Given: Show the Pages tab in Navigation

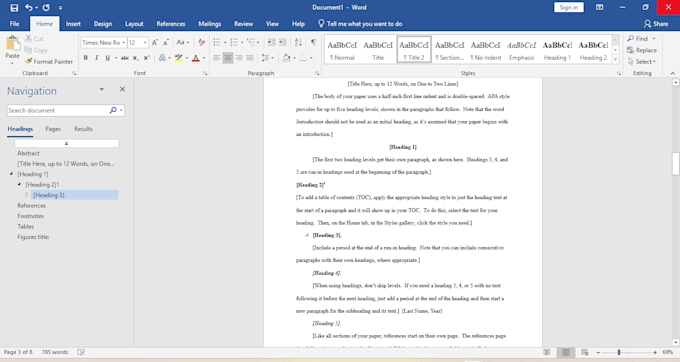Looking at the screenshot, I should pyautogui.click(x=53, y=129).
